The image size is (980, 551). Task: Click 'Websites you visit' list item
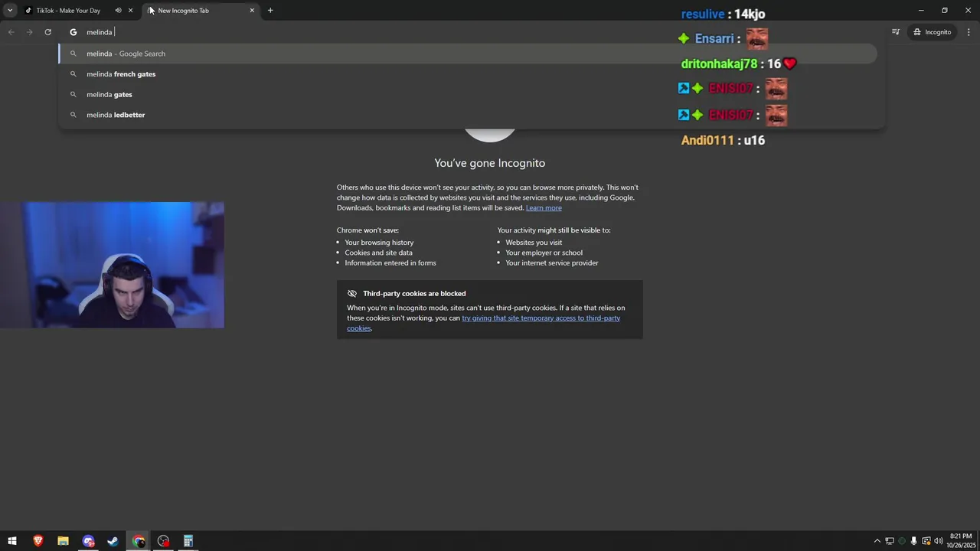tap(534, 243)
